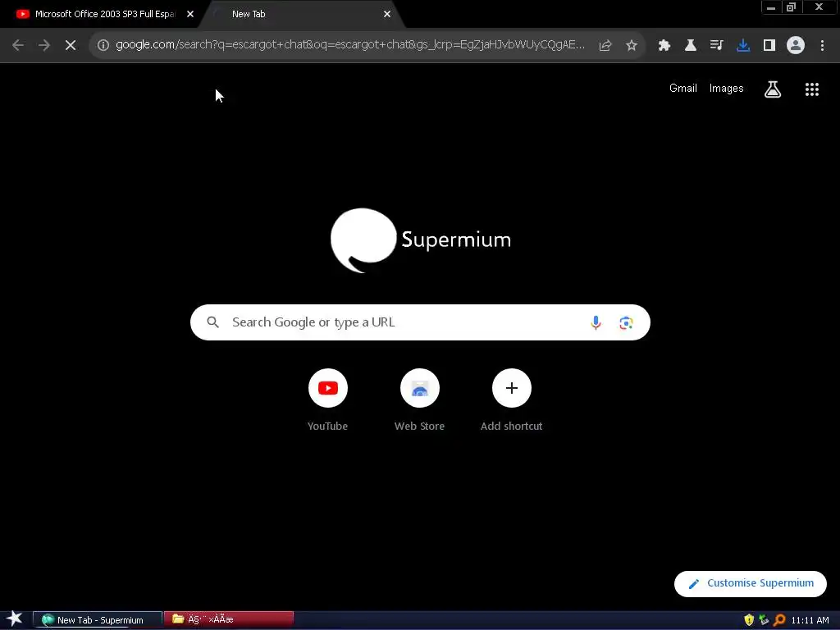
Task: Click the magnifier icon in search box
Action: pos(213,322)
